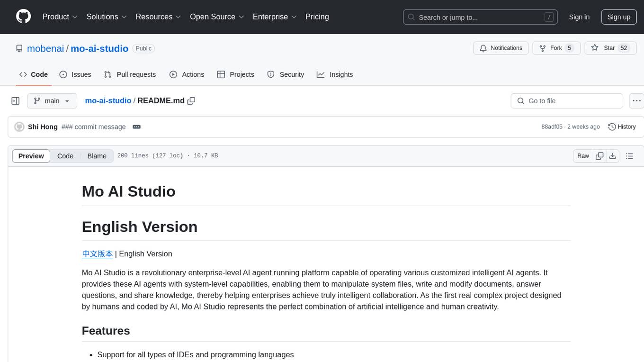Open the mo-ai-studio repository link

(x=99, y=48)
